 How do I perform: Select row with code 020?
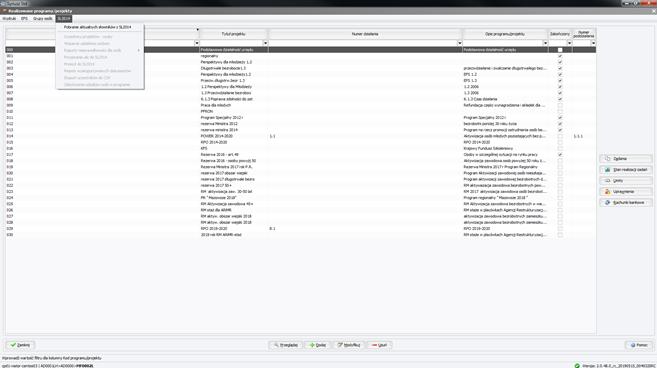click(x=300, y=173)
